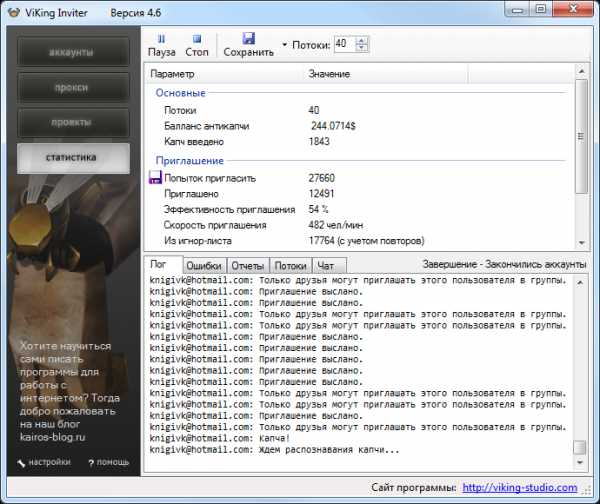
Task: Decrease Потоки value with down arrow
Action: point(362,47)
